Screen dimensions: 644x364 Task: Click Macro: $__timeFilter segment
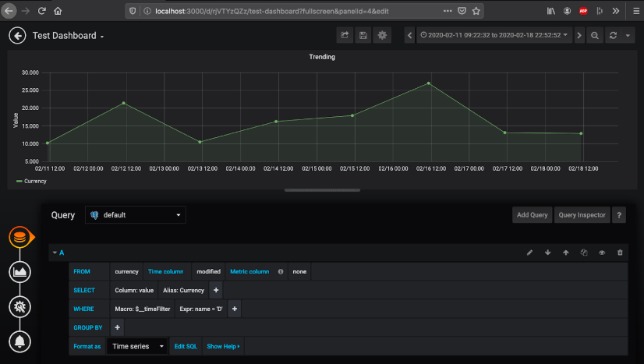pos(142,309)
